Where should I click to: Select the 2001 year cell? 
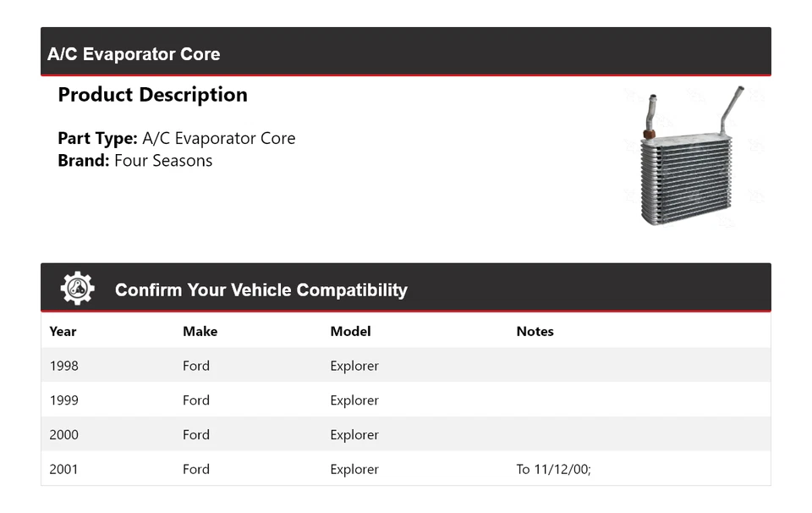[x=64, y=469]
